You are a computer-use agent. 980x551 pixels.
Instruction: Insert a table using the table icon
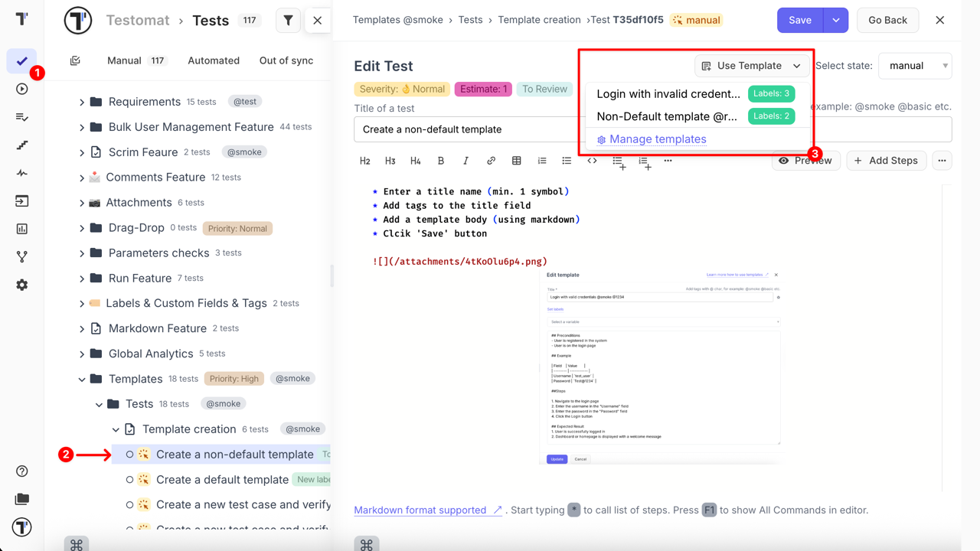516,161
